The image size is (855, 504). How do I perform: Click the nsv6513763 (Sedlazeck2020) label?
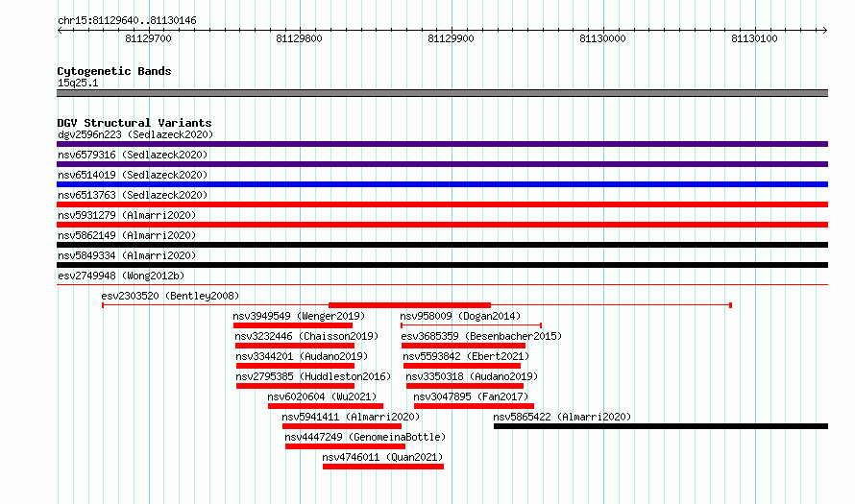133,195
